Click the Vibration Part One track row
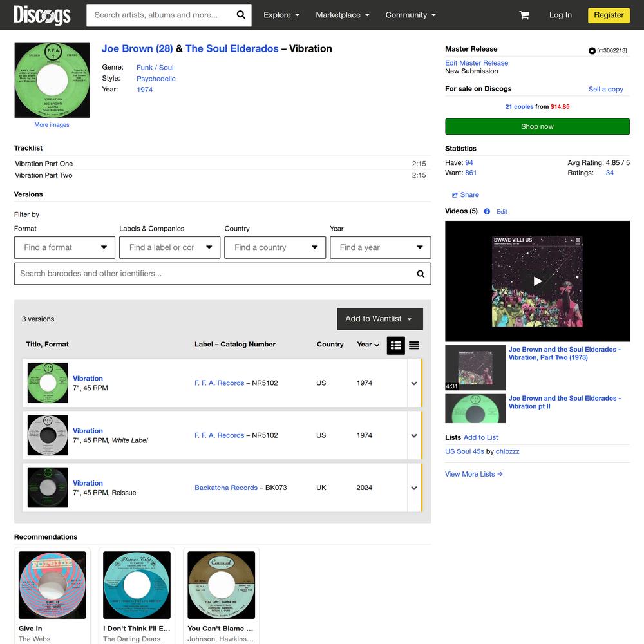Viewport: 644px width, 644px height. point(223,164)
